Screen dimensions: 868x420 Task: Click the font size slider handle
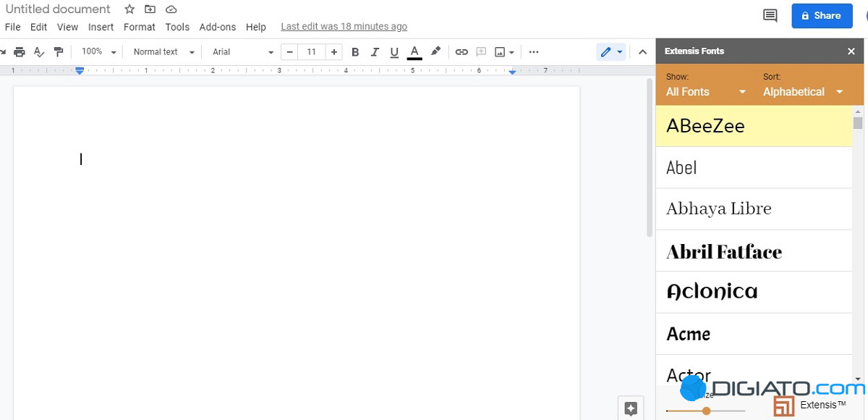tap(707, 411)
